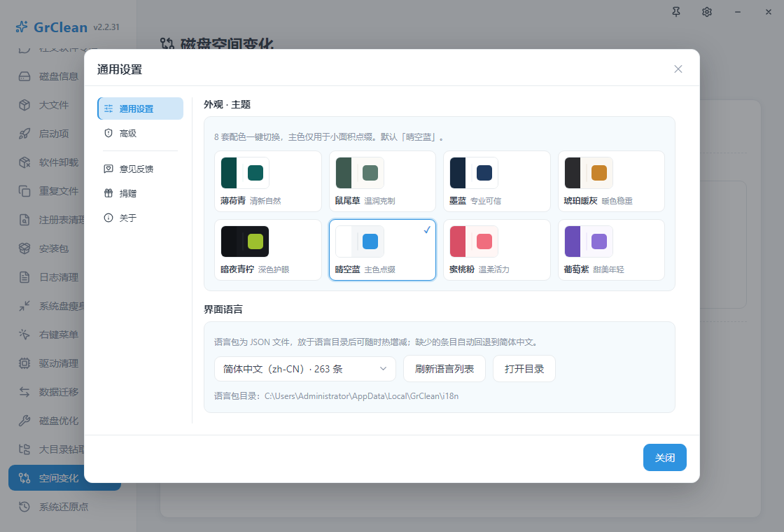Close the 通用设置 dialog with X

click(x=678, y=69)
